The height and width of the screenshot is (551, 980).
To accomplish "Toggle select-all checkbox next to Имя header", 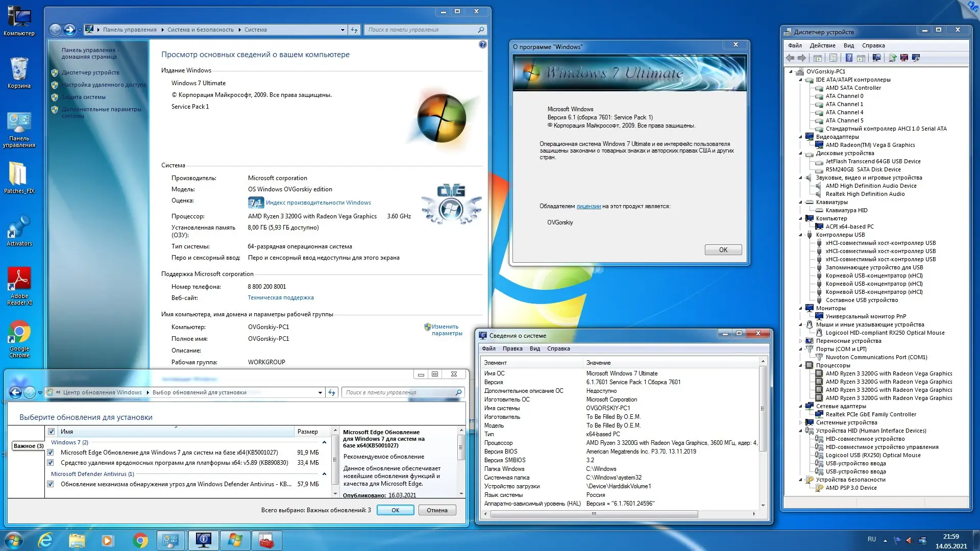I will 52,432.
